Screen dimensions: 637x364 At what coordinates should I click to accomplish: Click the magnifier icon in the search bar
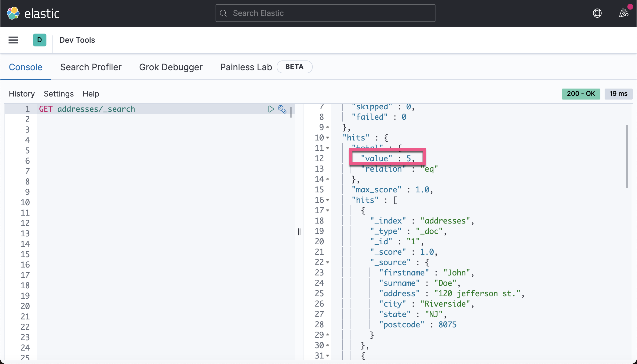pyautogui.click(x=224, y=13)
